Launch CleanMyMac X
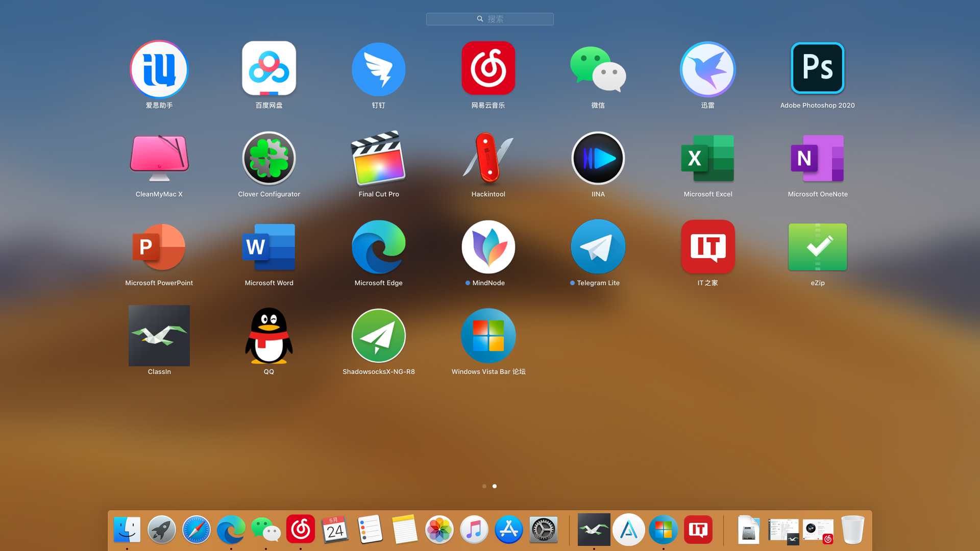 point(159,158)
